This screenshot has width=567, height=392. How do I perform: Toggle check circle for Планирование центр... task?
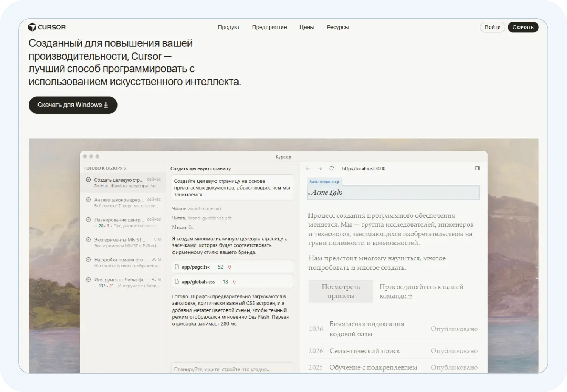(88, 220)
